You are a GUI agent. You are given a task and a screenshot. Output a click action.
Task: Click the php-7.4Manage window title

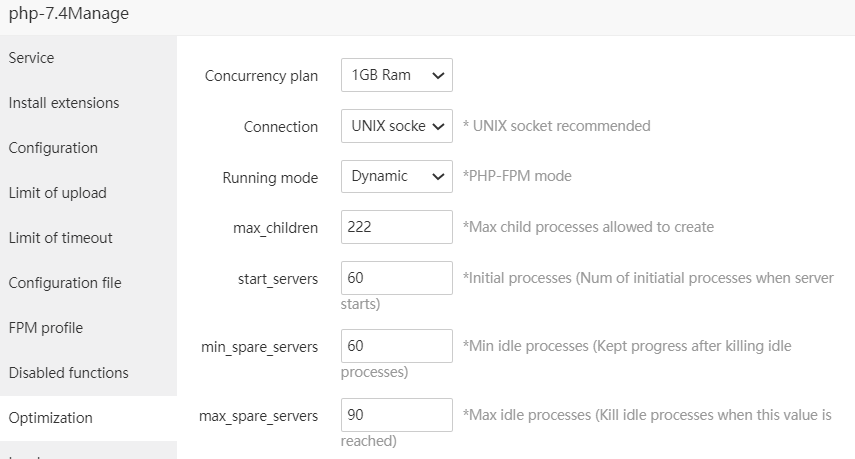click(x=69, y=14)
